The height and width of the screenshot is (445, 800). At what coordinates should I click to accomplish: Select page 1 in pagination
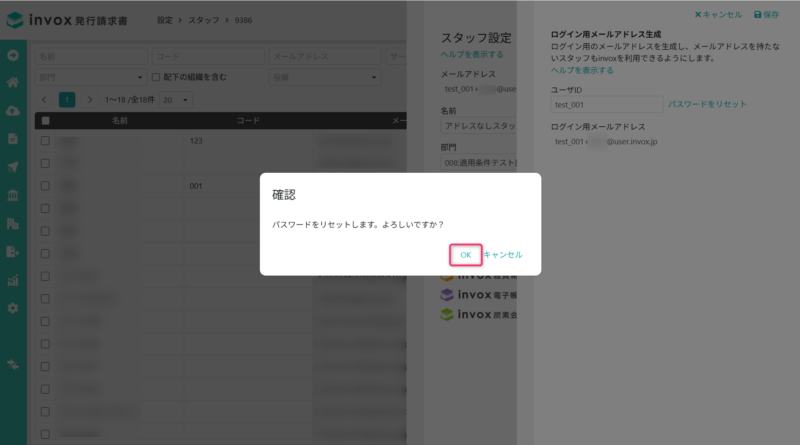click(x=67, y=100)
